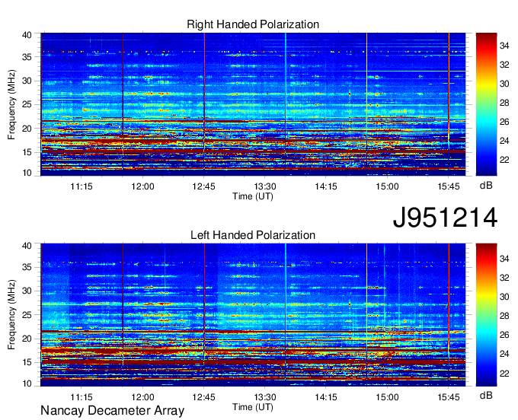Click the color bar beside the Left Handed plot
The image size is (518, 420).
pyautogui.click(x=486, y=315)
